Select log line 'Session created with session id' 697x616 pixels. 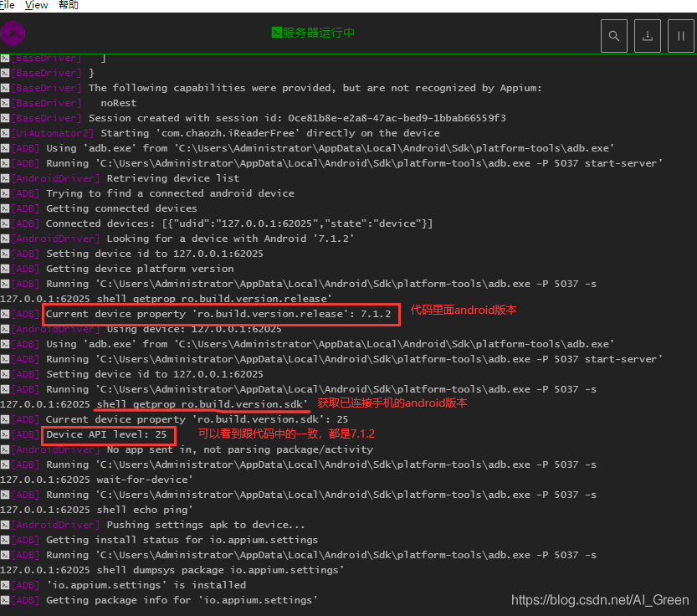point(297,118)
